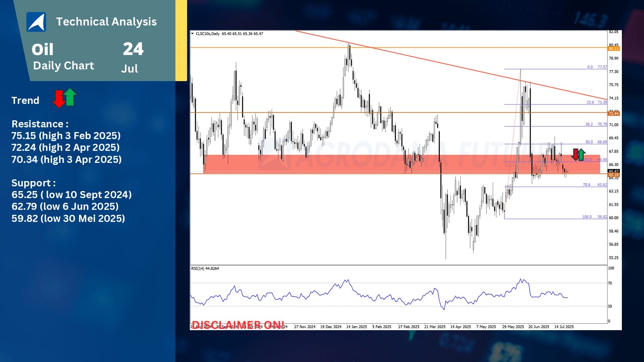644x362 pixels.
Task: Click the red-green arrow marker on chart
Action: click(x=579, y=155)
